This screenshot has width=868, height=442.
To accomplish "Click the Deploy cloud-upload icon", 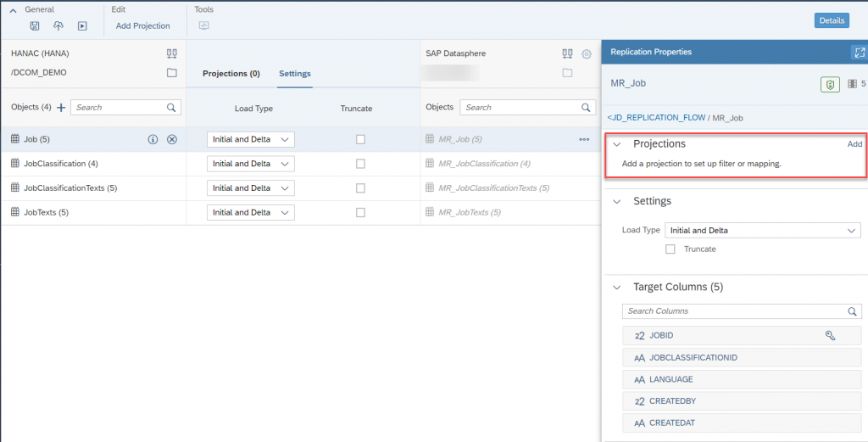I will coord(58,25).
